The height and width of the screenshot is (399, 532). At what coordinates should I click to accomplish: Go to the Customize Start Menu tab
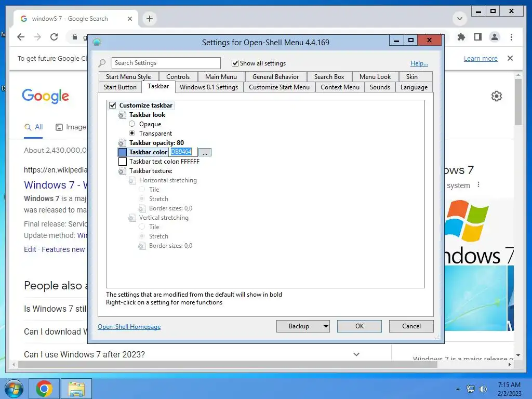tap(279, 87)
